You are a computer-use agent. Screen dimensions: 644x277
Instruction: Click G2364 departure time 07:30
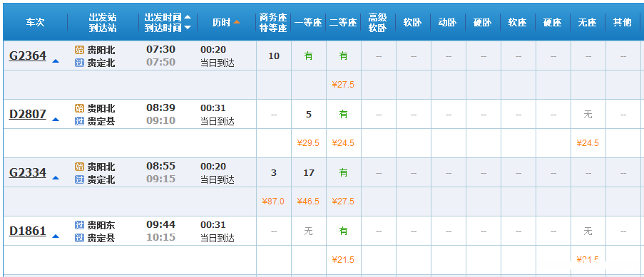[161, 49]
